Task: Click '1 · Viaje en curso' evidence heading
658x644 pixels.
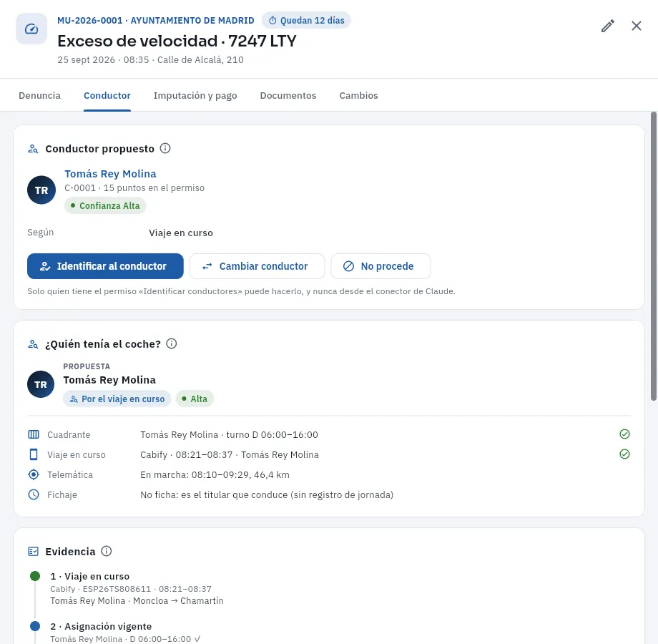Action: click(x=90, y=577)
